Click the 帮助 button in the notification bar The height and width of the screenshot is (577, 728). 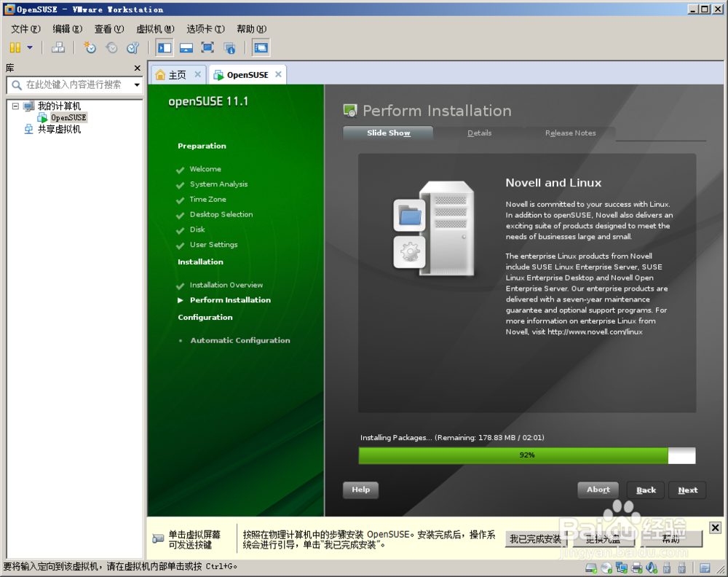671,539
